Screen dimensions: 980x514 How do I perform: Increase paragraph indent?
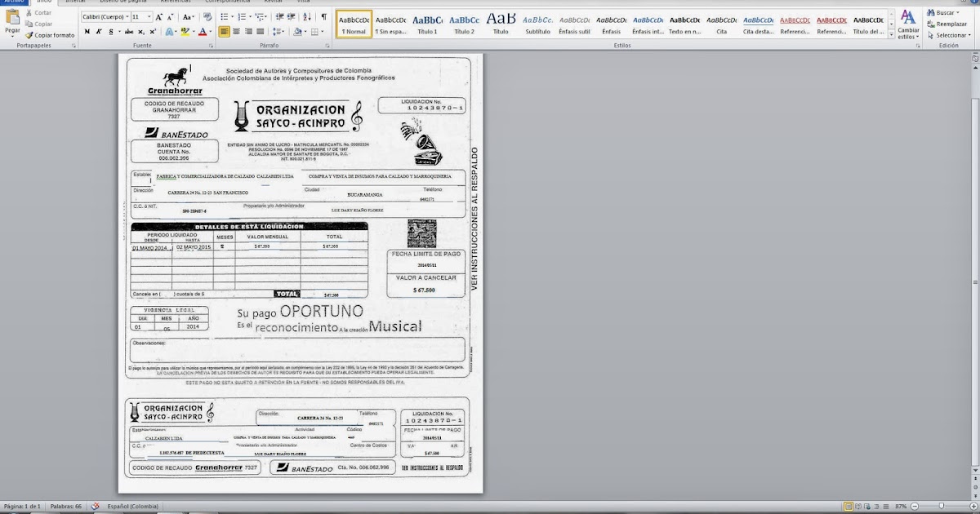point(291,17)
